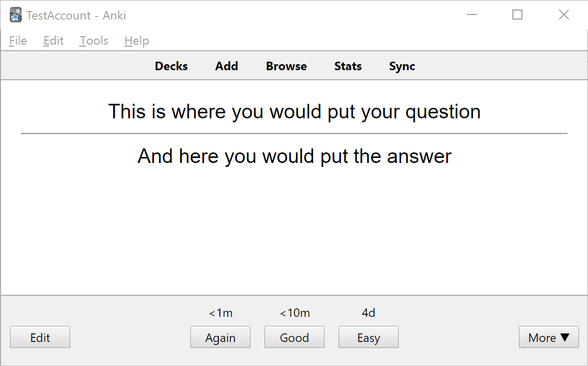Open the Decks screen
588x366 pixels.
coord(171,66)
